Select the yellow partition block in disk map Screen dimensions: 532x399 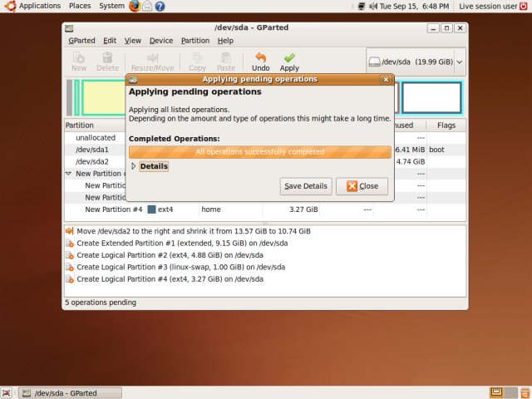(103, 98)
